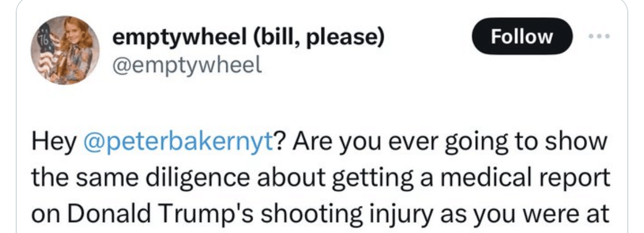The width and height of the screenshot is (644, 233).
Task: Tap the red-haired figure in the avatar
Action: tap(76, 47)
